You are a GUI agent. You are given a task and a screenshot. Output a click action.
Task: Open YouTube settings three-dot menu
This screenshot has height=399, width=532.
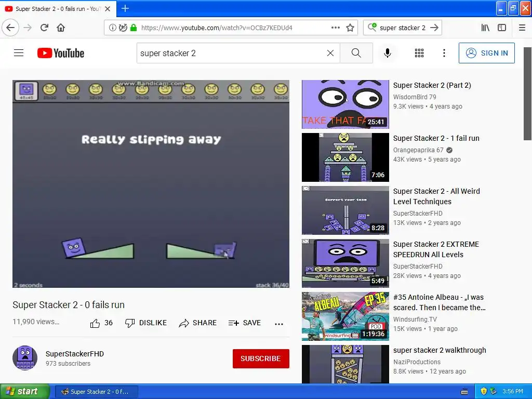coord(444,53)
